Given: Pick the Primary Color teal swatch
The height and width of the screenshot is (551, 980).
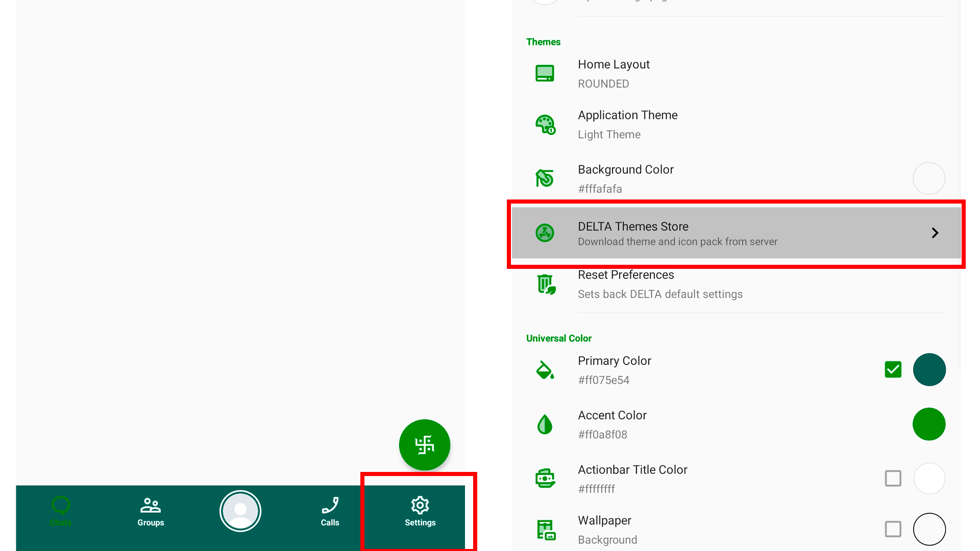Looking at the screenshot, I should 928,369.
